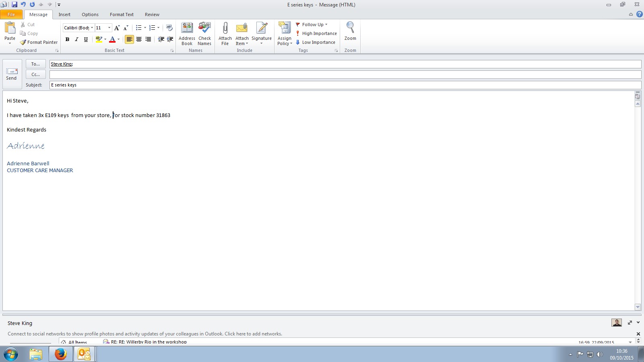Attach a file to the message

225,34
